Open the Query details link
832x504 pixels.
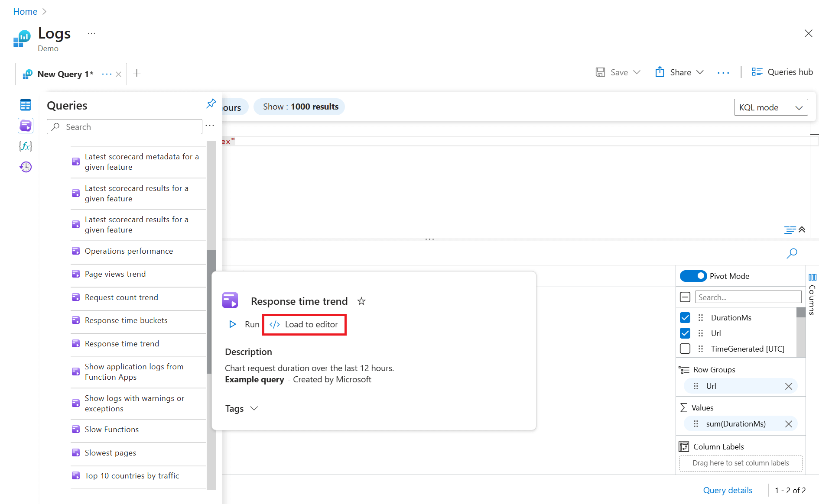(728, 490)
